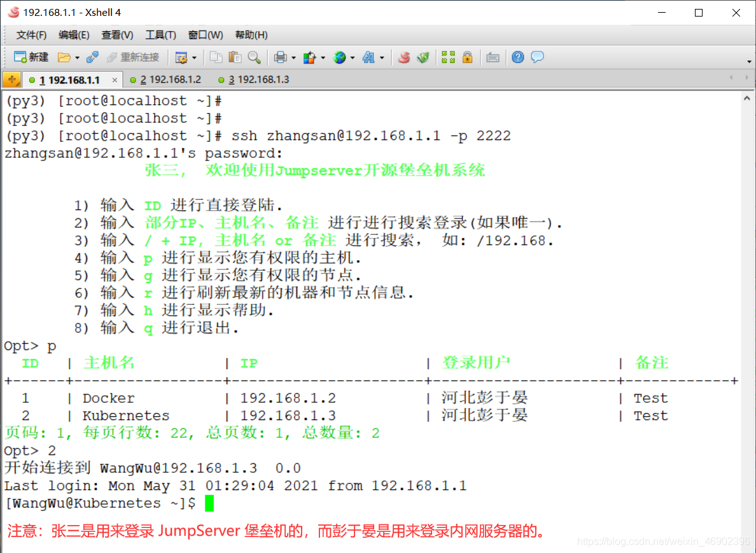Expand the font dropdown arrow

(382, 58)
